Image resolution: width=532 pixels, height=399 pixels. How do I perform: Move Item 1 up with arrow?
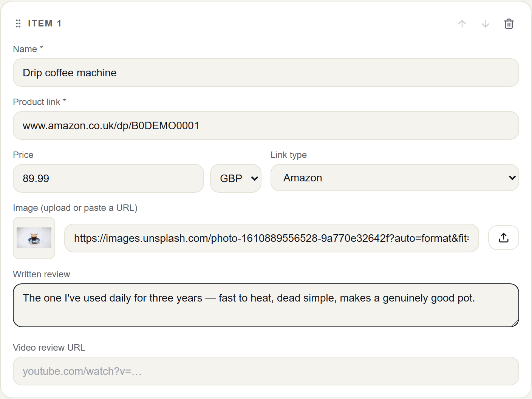462,24
